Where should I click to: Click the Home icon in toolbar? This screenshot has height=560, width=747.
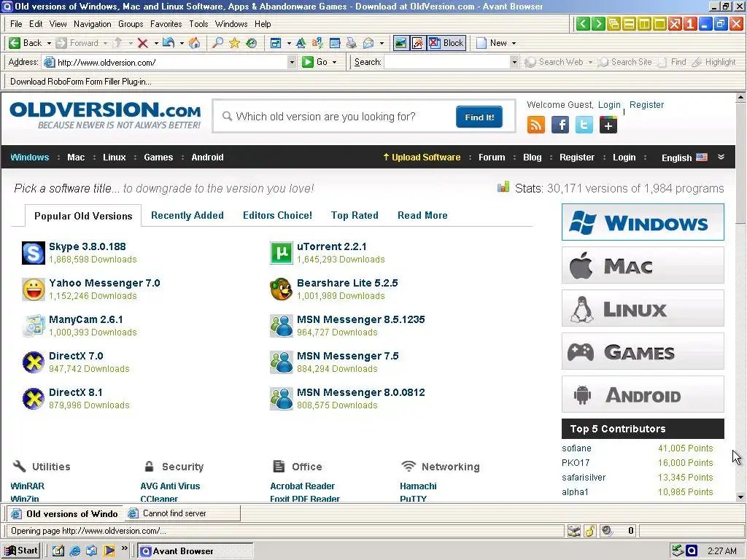coord(194,43)
